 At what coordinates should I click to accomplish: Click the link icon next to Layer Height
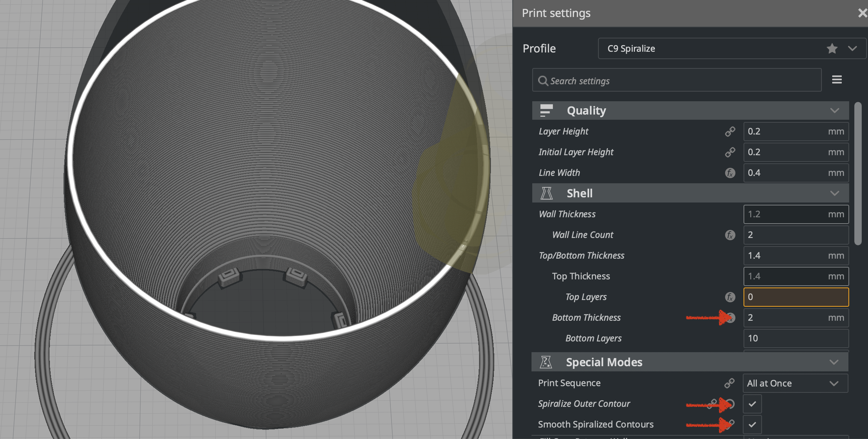coord(730,132)
